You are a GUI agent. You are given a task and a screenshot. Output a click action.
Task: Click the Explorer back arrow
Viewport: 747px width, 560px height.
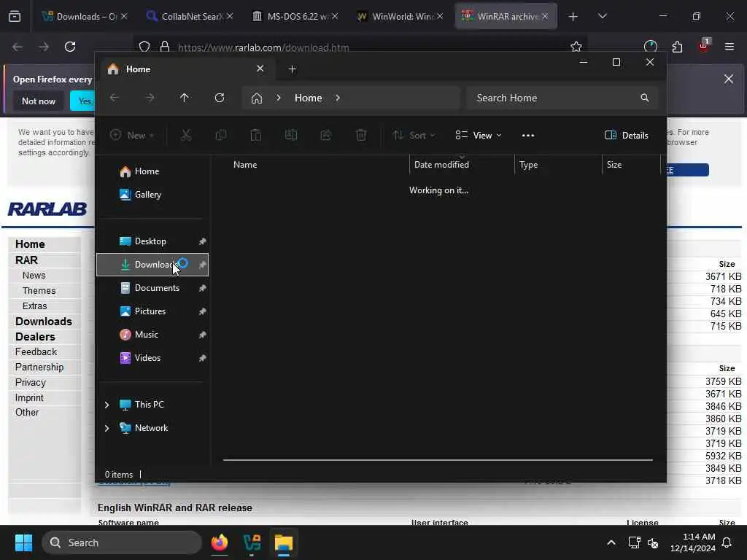click(115, 98)
